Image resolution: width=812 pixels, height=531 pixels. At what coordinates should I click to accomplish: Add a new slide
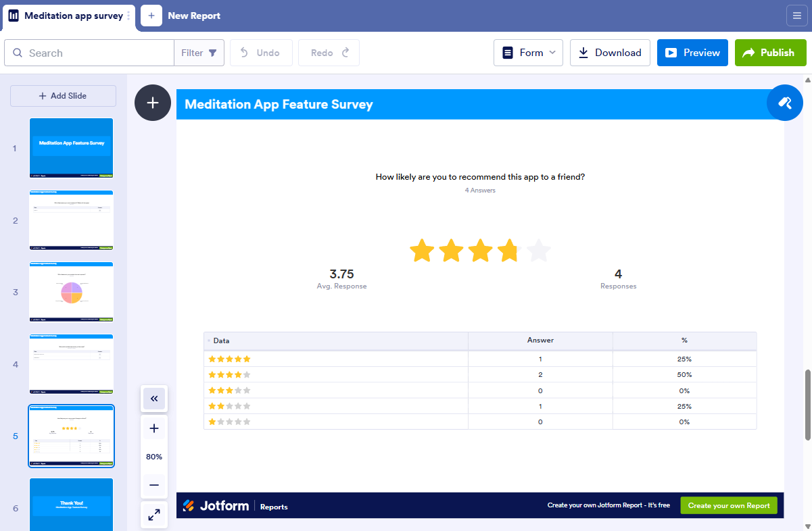pyautogui.click(x=63, y=96)
